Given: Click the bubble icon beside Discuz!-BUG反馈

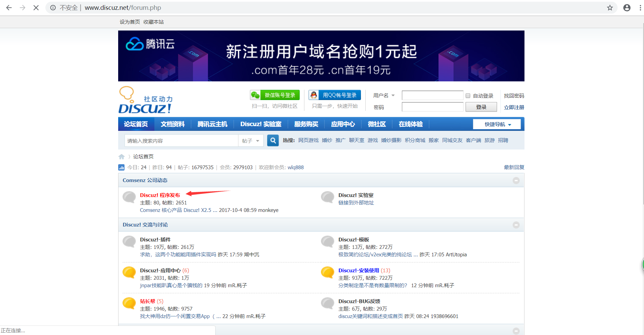Looking at the screenshot, I should (327, 303).
